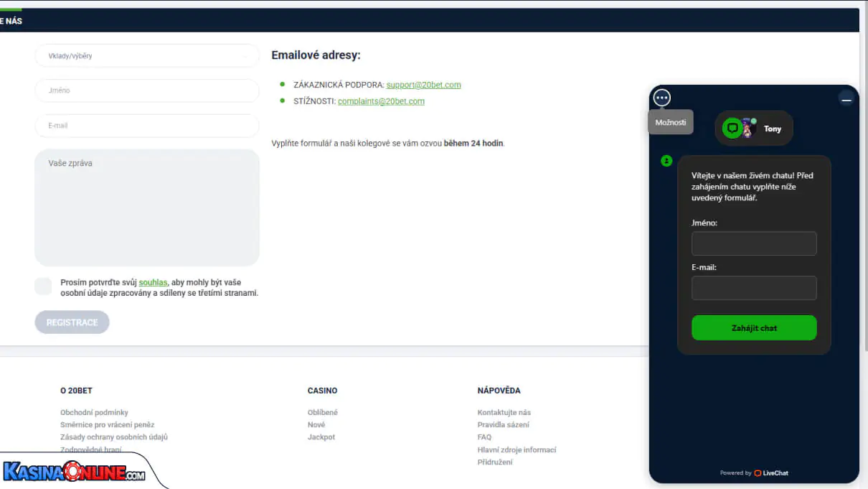This screenshot has width=868, height=489.
Task: Go to the Jackpot casino section
Action: (x=321, y=437)
